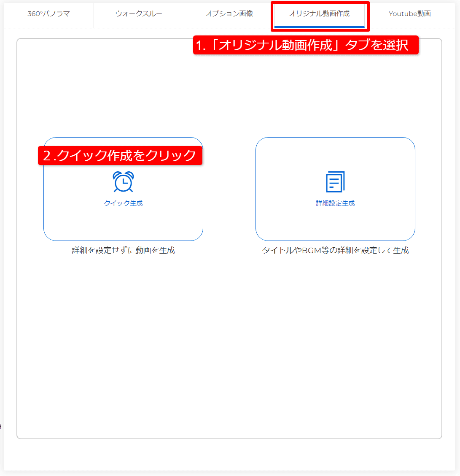This screenshot has height=476, width=460.
Task: Click blank space below the clock in quick card
Action: coord(123,224)
